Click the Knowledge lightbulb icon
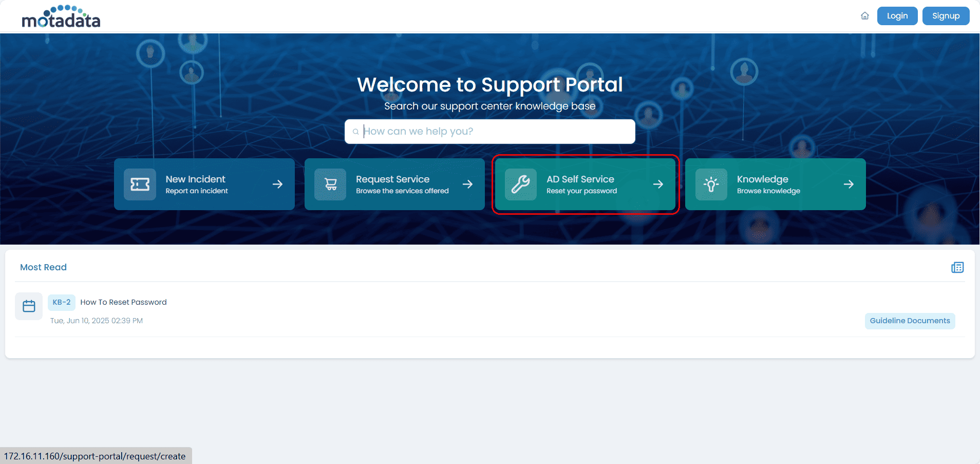 pos(712,184)
